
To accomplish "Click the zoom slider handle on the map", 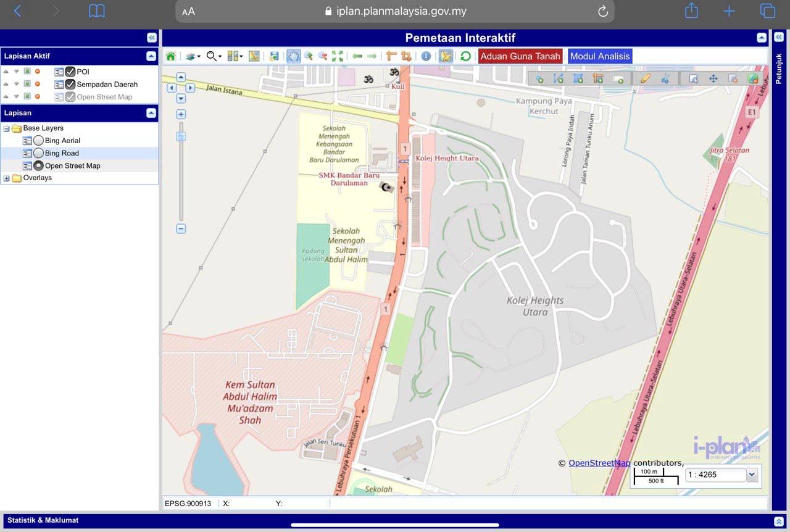I will coord(181,136).
